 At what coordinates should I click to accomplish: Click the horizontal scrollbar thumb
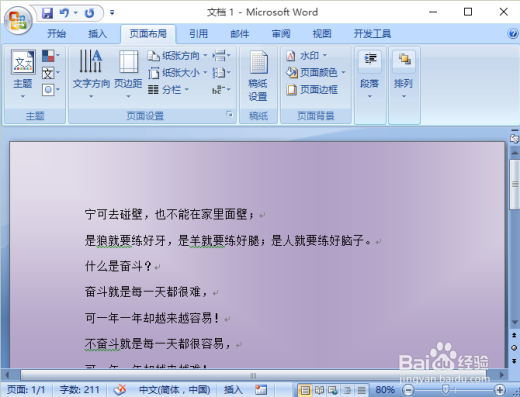point(253,376)
